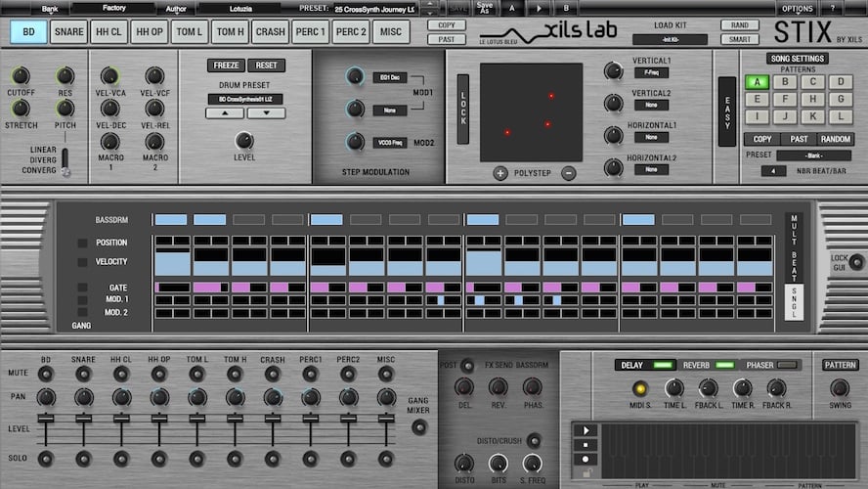Image resolution: width=868 pixels, height=489 pixels.
Task: Click the GANG MIXER knob
Action: 419,427
